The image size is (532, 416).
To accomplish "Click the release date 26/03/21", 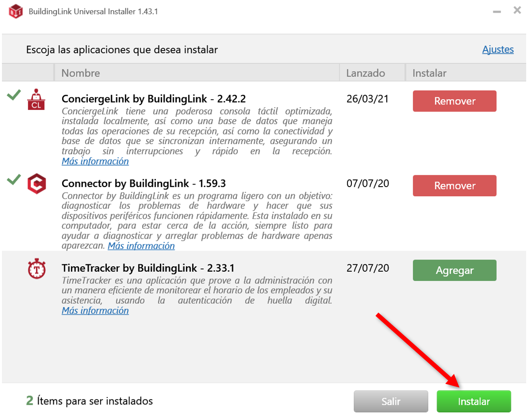I will point(367,99).
